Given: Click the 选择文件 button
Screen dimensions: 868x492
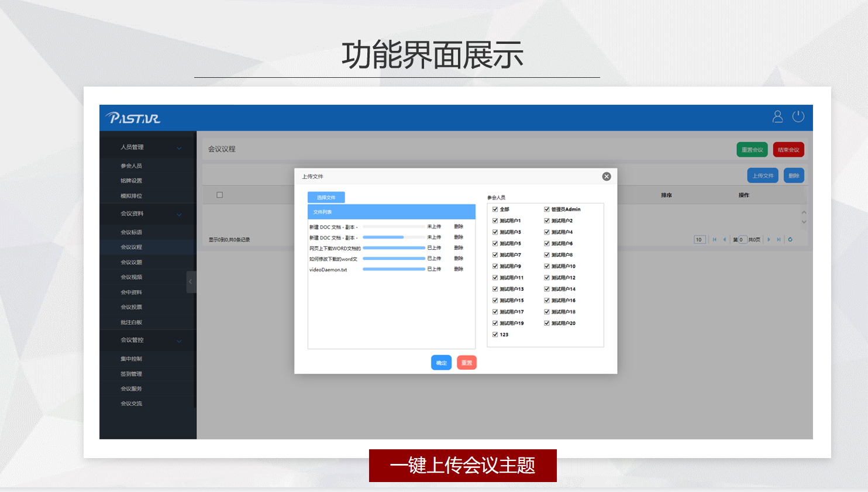Looking at the screenshot, I should pyautogui.click(x=326, y=198).
